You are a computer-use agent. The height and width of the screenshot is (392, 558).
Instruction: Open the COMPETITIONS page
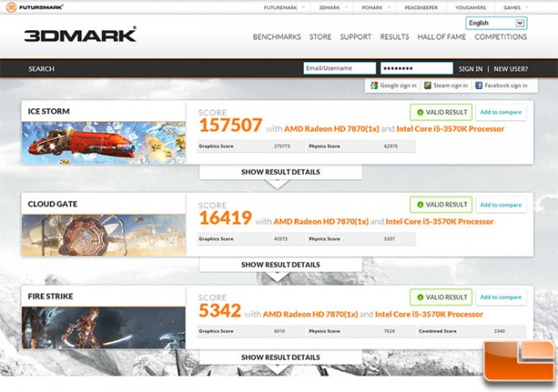pos(501,37)
